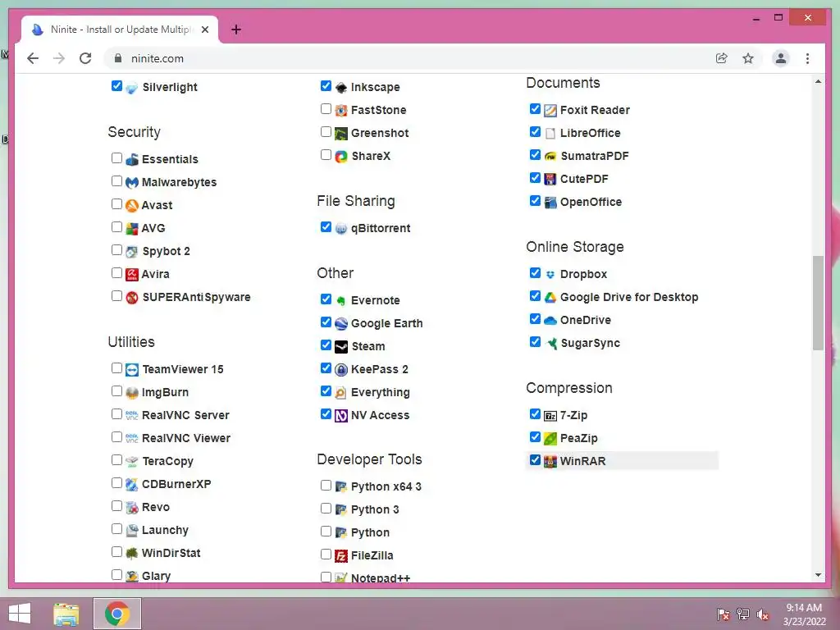Reload the ninite.com page

tap(85, 58)
